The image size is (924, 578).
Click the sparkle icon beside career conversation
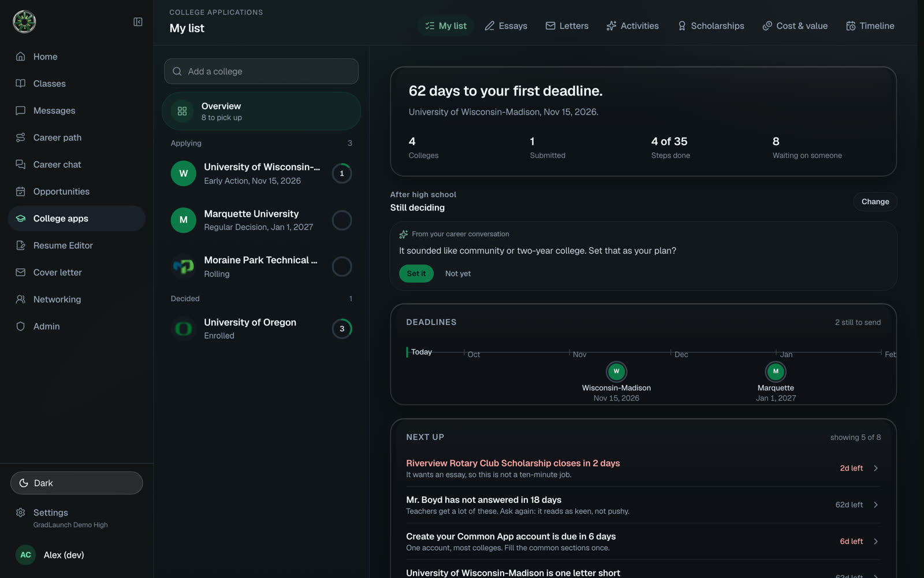coord(404,234)
